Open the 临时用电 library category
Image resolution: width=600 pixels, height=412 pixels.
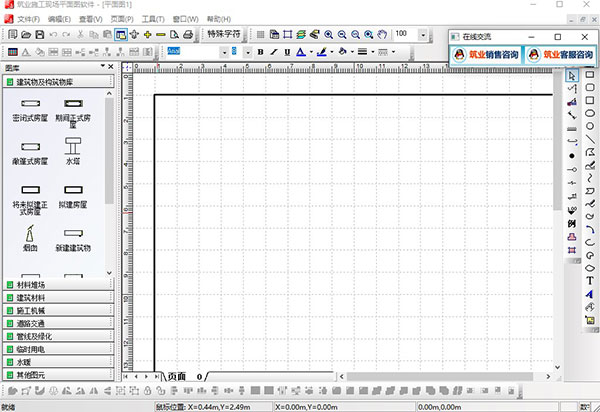(x=58, y=349)
